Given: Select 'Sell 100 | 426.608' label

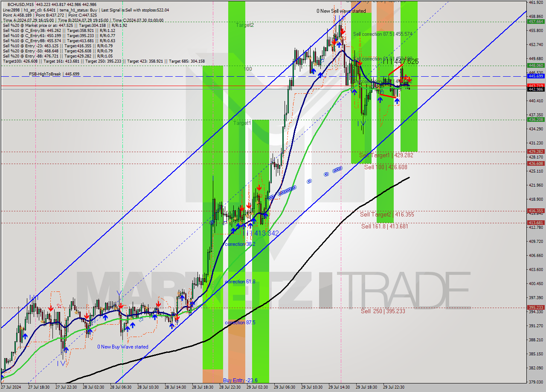Looking at the screenshot, I should click(386, 167).
